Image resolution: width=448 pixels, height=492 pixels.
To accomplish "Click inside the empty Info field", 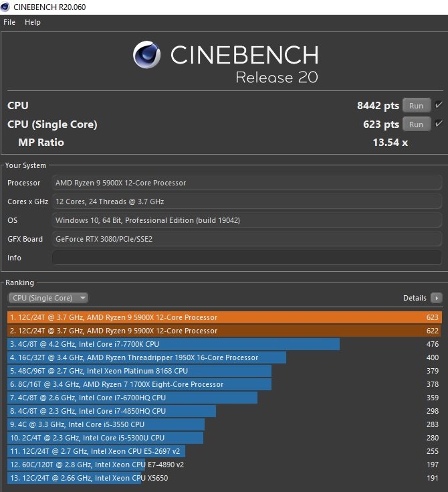I will (x=247, y=258).
